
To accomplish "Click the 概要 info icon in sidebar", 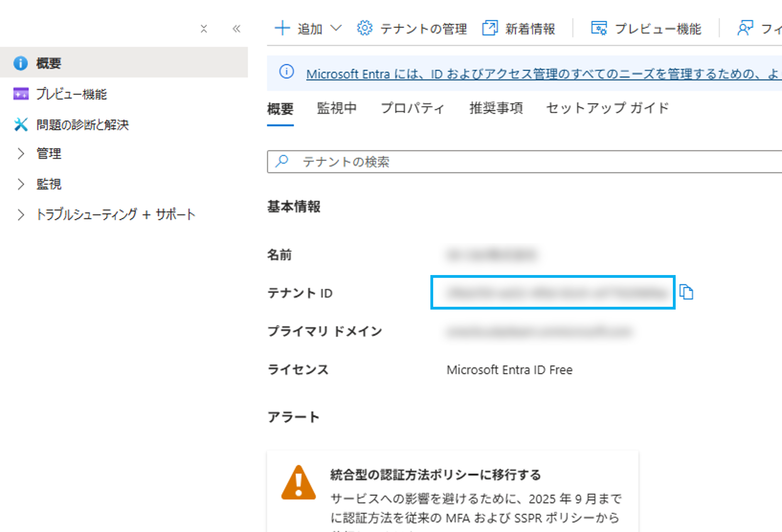I will click(21, 63).
